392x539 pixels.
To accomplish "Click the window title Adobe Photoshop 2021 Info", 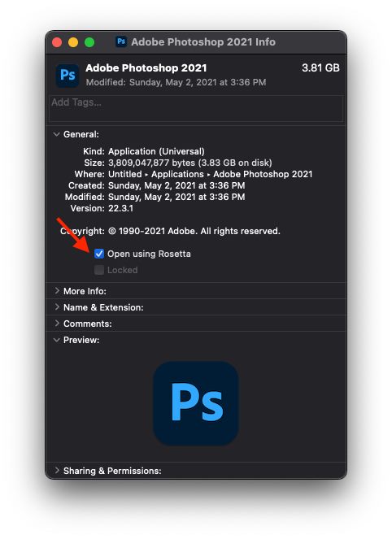I will pos(203,42).
